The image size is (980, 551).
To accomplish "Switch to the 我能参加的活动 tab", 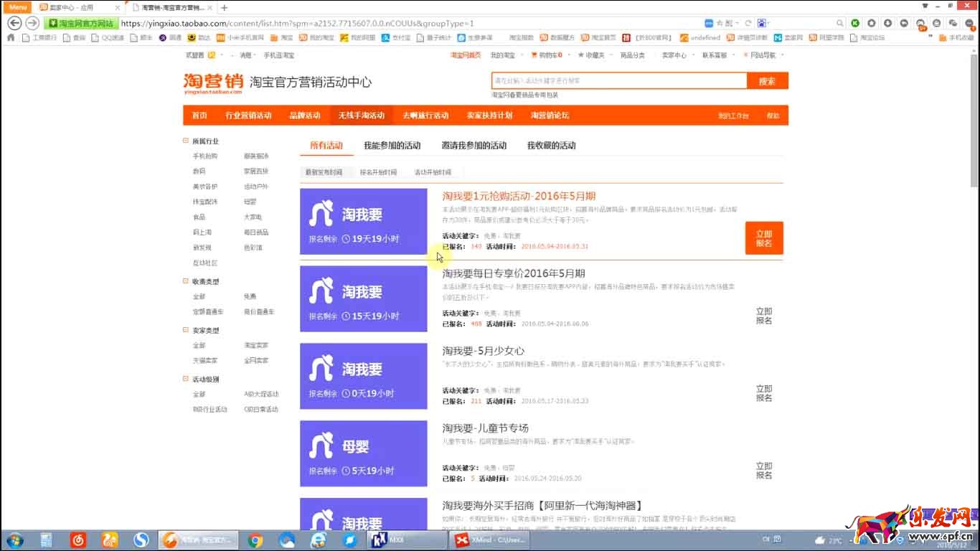I will click(x=392, y=146).
